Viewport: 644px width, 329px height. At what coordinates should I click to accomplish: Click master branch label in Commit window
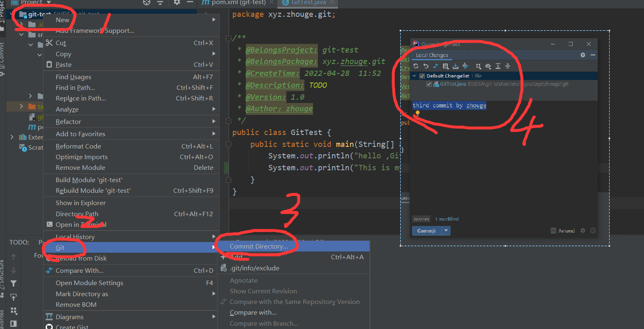point(422,219)
